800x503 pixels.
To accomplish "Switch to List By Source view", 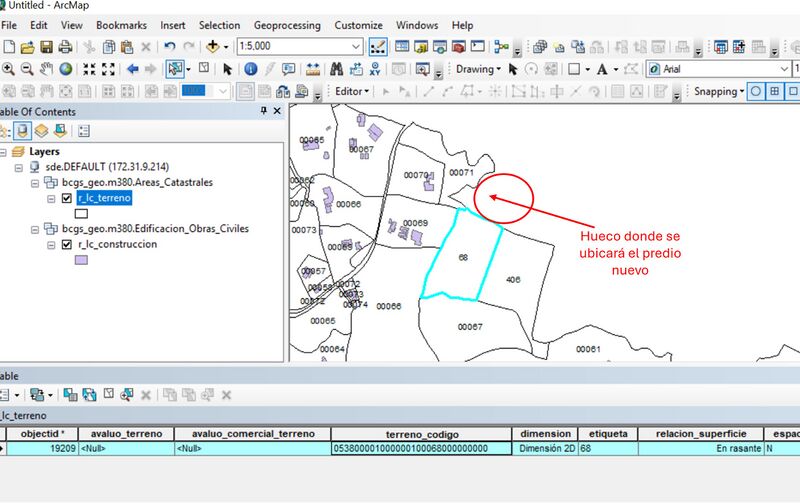I will [x=22, y=131].
